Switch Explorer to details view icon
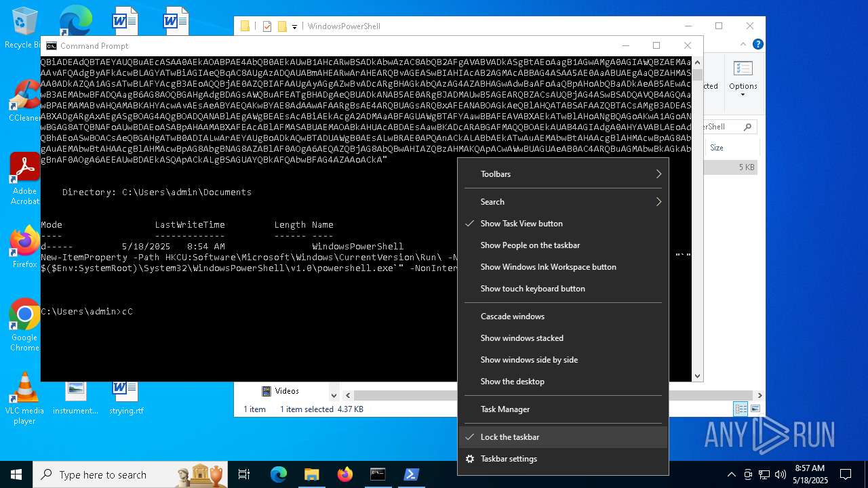The width and height of the screenshot is (868, 488). 741,409
